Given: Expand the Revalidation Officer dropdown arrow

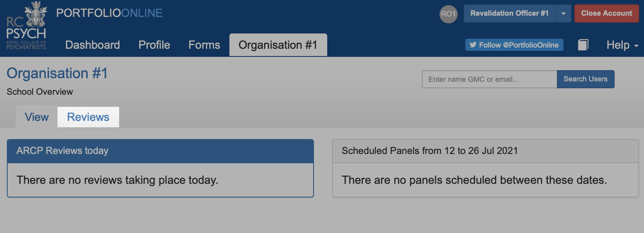Looking at the screenshot, I should pos(563,13).
